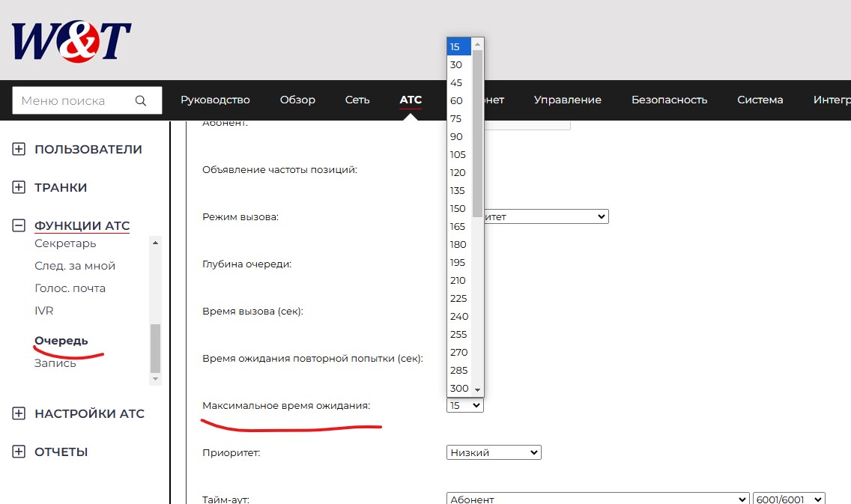Open ПОЛЬЗОВАТЕЛИ sidebar heading
The height and width of the screenshot is (504, 851).
[88, 149]
